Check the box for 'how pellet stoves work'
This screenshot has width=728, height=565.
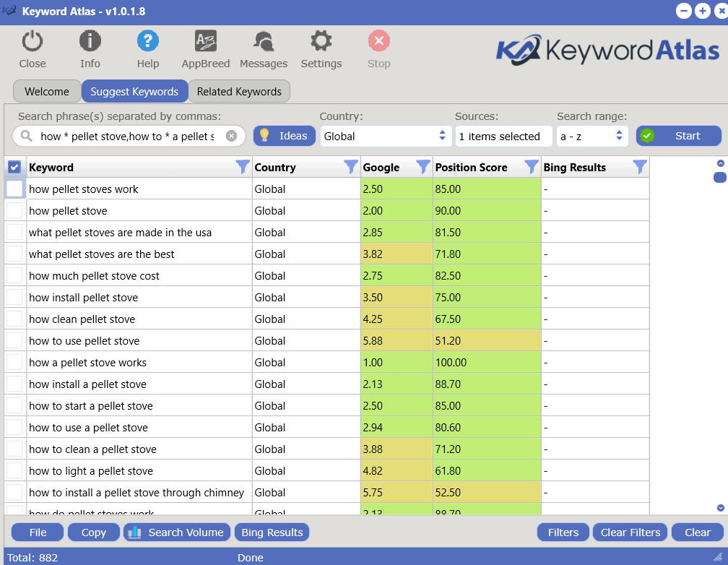(x=14, y=189)
